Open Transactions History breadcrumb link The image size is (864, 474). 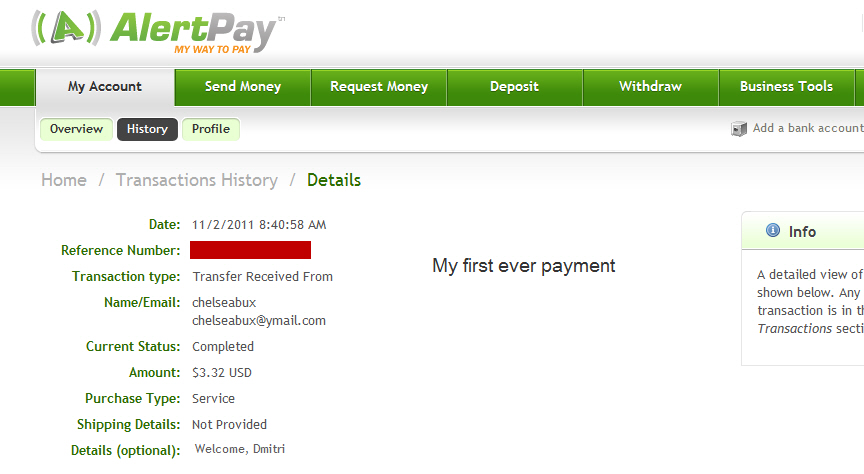197,180
